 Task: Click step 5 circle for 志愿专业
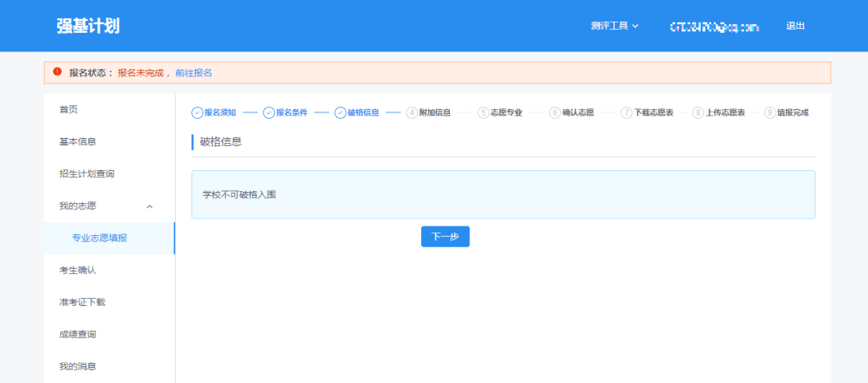coord(483,112)
